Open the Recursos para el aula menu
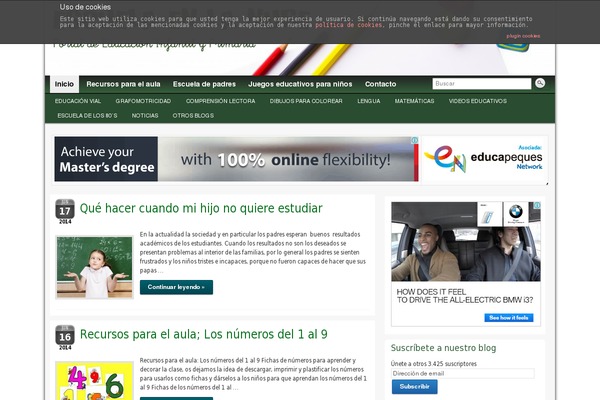Screen dimensions: 600x400 point(123,84)
